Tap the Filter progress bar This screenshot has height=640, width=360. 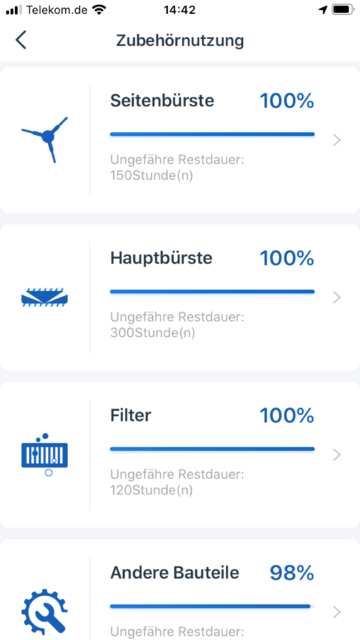(x=212, y=449)
